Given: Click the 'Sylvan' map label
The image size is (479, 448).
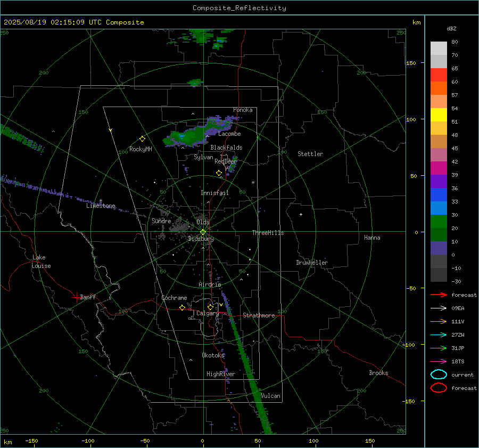Looking at the screenshot, I should coord(203,157).
